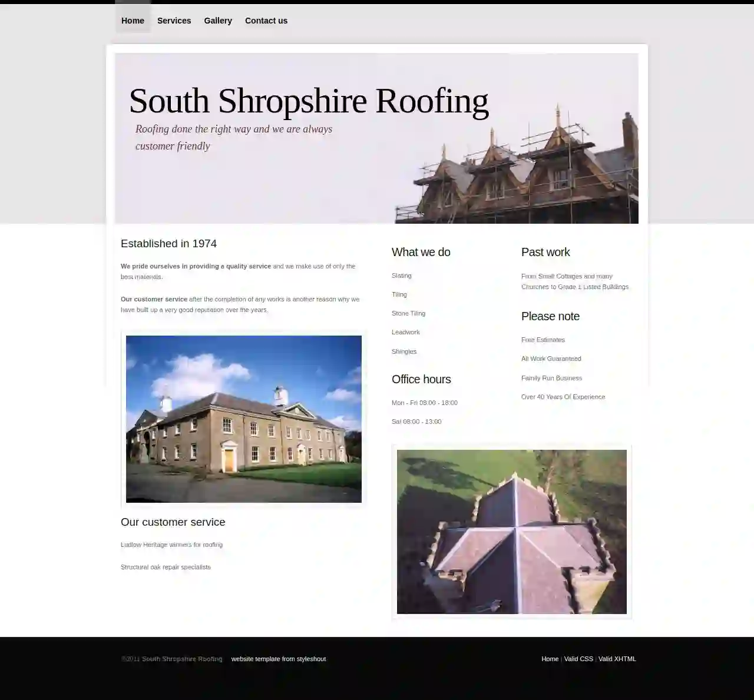Open the aerial tower roof photo
The image size is (754, 700).
pos(512,532)
